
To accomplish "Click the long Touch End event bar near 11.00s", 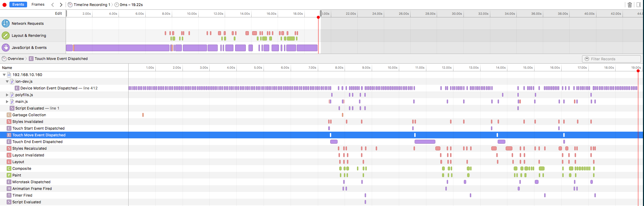I will tap(425, 142).
